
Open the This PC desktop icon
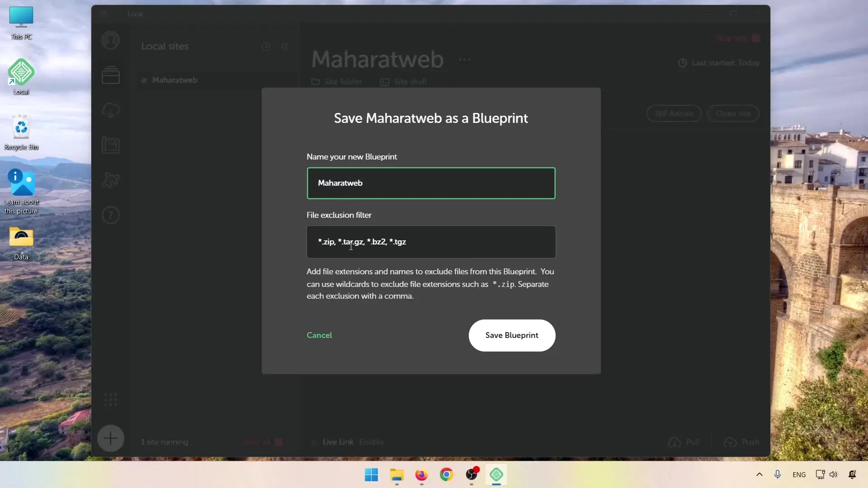(x=21, y=23)
